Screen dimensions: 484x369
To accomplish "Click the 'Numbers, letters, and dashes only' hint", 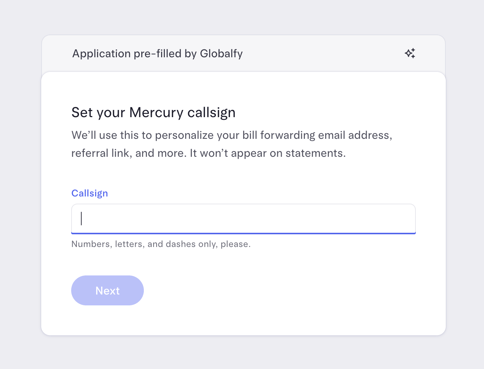I will (x=161, y=244).
